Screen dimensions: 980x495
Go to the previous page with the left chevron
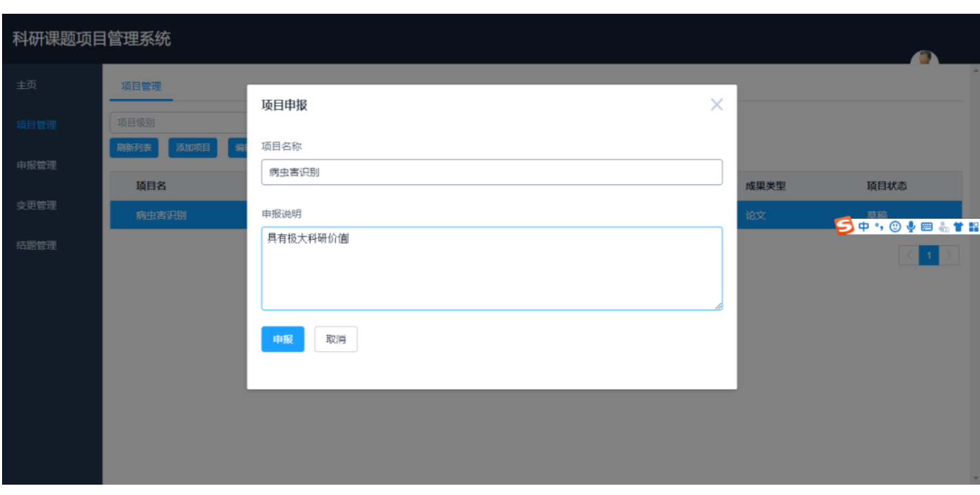point(908,255)
